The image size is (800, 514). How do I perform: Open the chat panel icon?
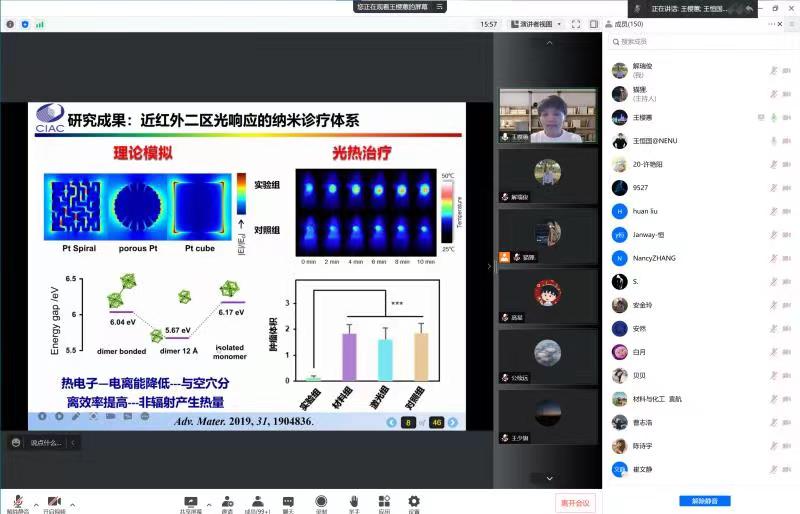pos(288,501)
